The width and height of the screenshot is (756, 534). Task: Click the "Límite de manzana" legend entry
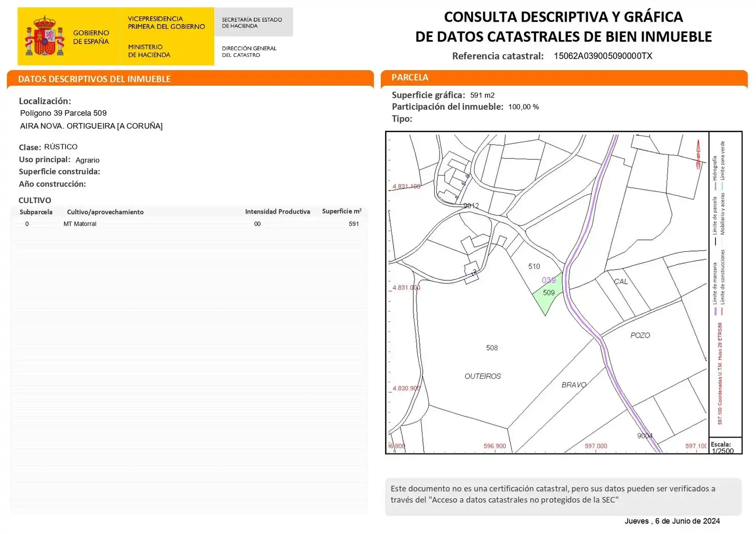coord(715,289)
